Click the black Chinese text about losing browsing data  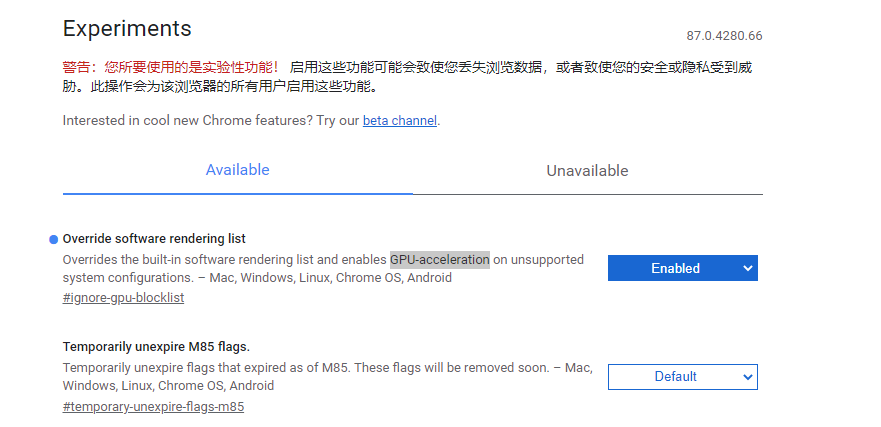coord(407,78)
